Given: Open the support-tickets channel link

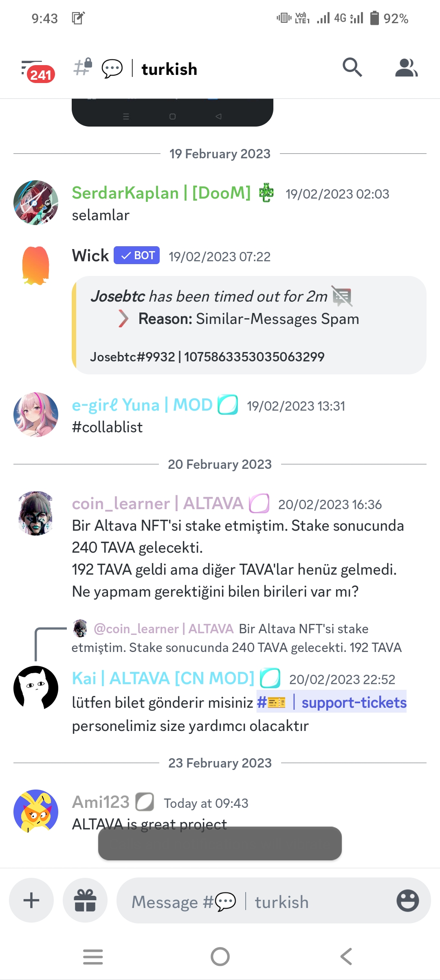Looking at the screenshot, I should (332, 702).
